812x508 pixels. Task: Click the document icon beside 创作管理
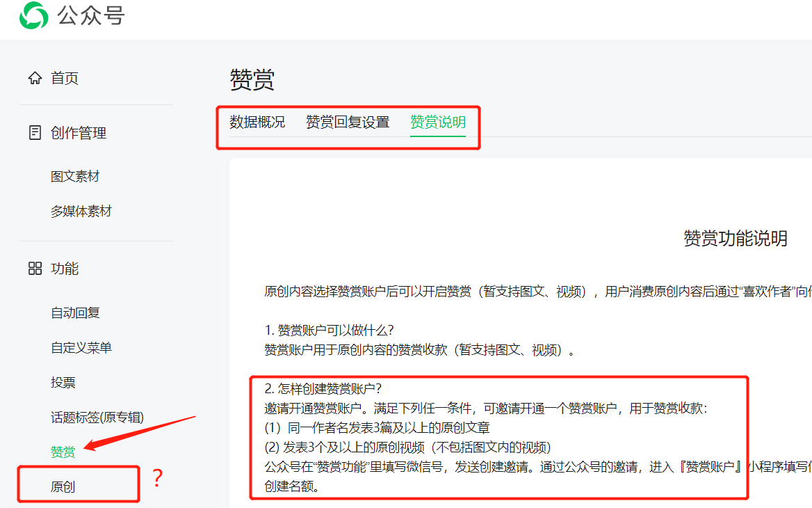35,132
